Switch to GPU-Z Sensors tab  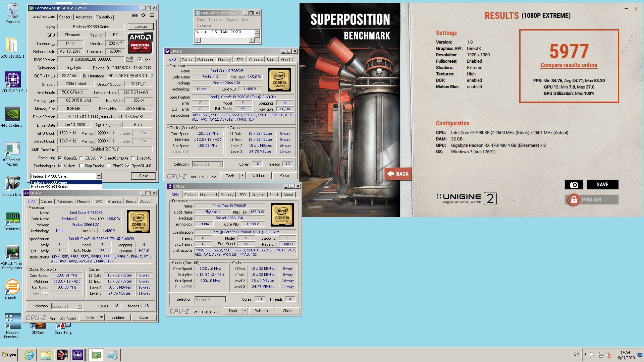click(x=65, y=17)
